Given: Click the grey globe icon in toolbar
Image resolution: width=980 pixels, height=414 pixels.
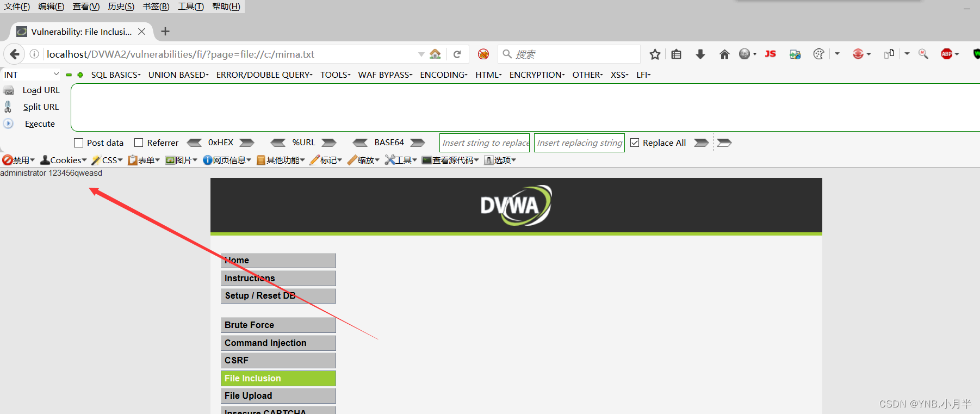Looking at the screenshot, I should 745,54.
